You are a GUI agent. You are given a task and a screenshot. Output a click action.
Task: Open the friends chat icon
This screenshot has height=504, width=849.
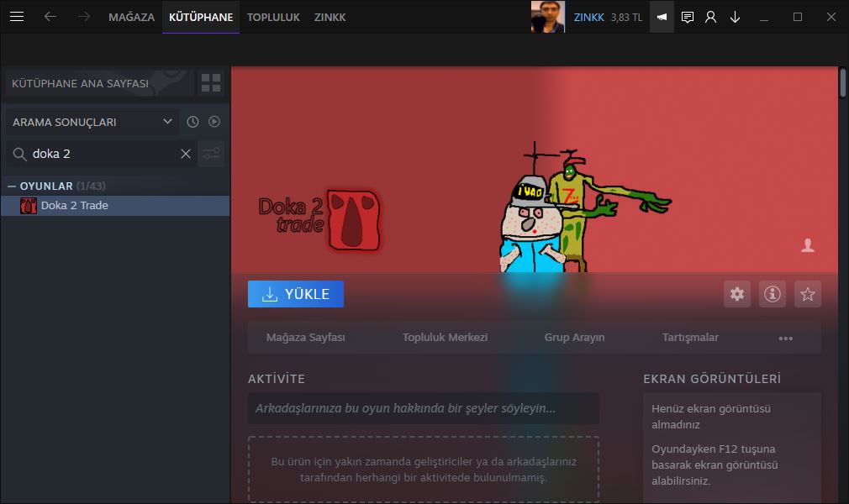pos(687,18)
